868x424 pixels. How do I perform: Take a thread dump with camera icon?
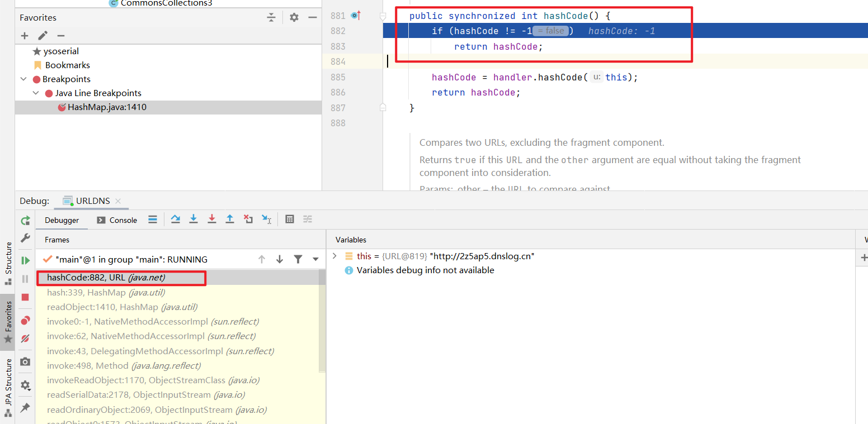pyautogui.click(x=25, y=362)
